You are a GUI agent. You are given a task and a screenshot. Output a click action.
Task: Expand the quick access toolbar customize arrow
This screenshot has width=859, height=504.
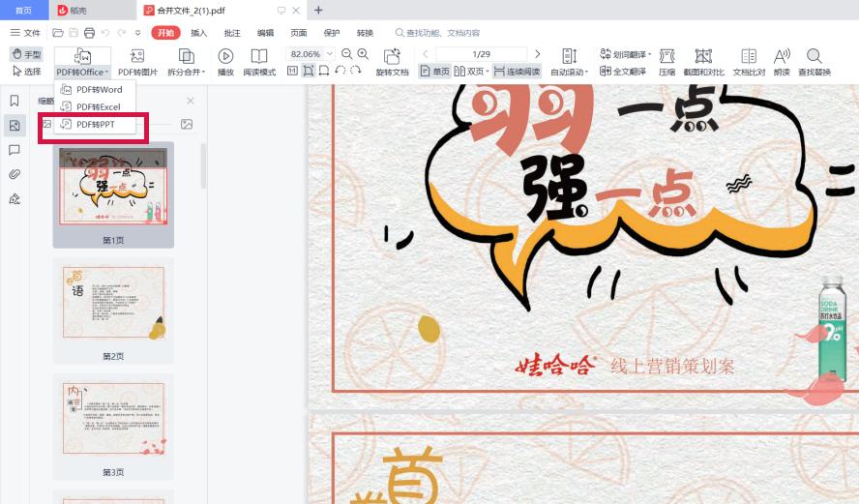137,33
